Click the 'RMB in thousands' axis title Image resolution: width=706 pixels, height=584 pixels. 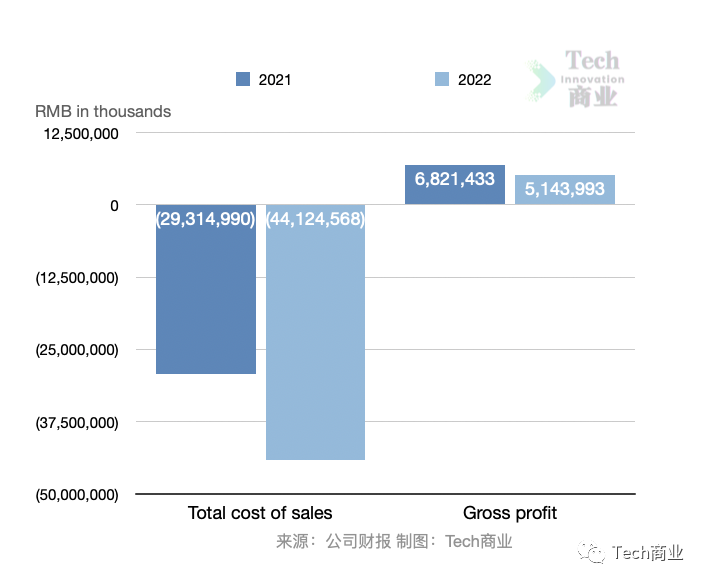103,111
